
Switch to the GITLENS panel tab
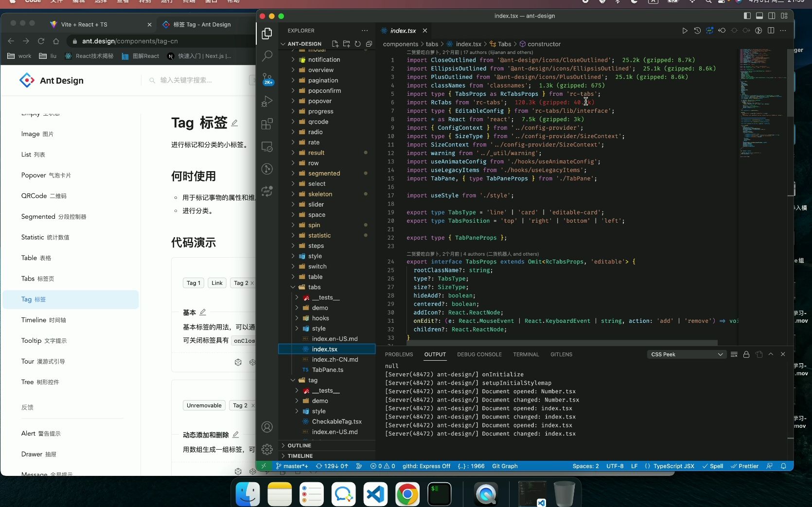[x=561, y=354]
